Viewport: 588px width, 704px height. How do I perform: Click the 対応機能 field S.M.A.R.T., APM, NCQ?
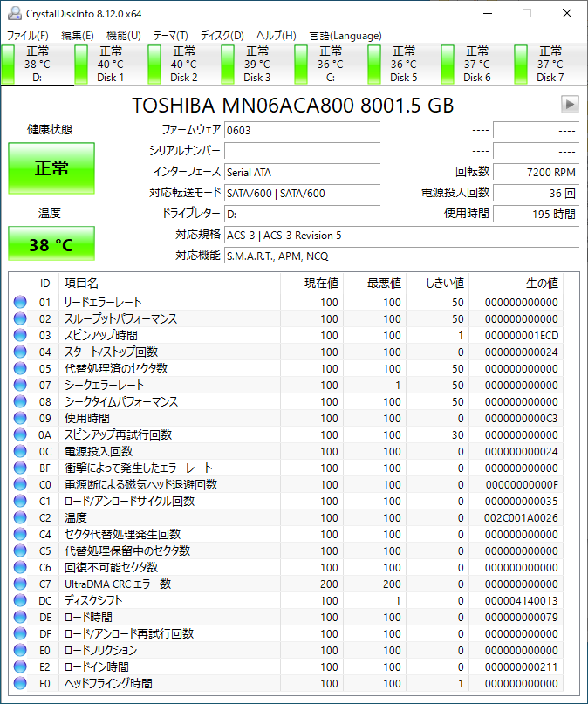(401, 256)
